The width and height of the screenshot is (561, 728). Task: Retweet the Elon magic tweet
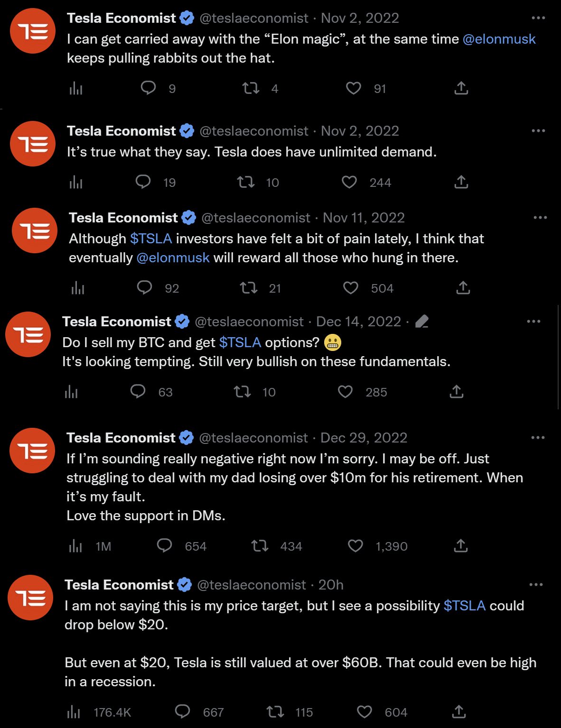point(251,88)
